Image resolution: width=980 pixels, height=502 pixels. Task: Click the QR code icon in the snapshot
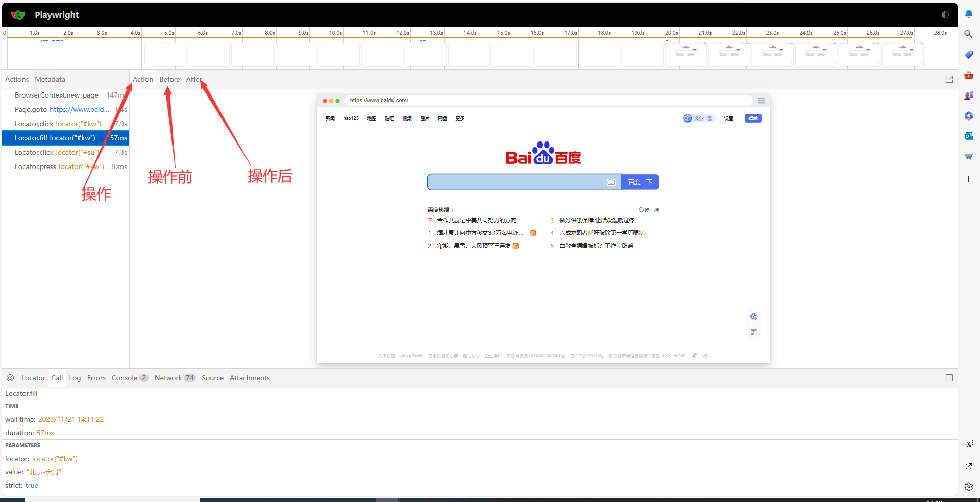(x=754, y=331)
